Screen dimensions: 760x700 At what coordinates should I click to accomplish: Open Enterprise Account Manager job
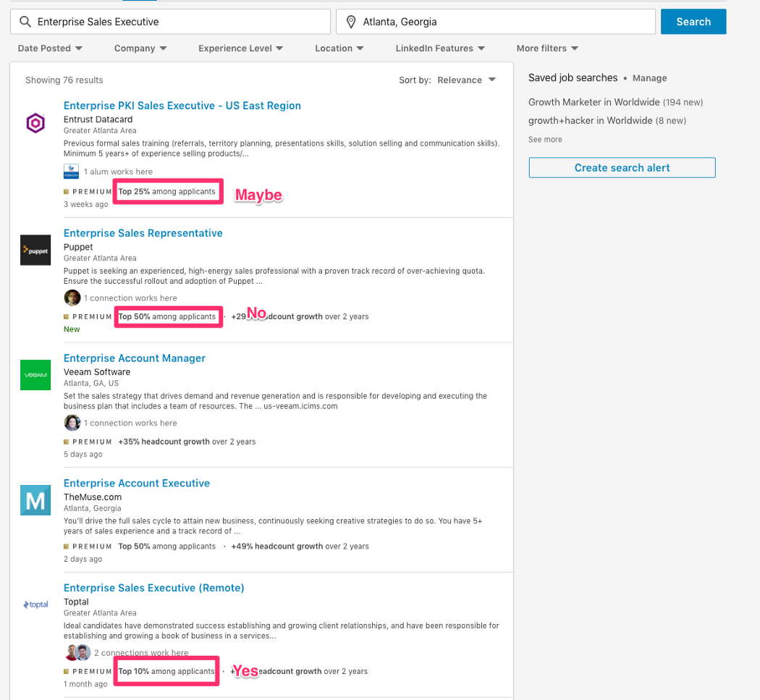(135, 358)
